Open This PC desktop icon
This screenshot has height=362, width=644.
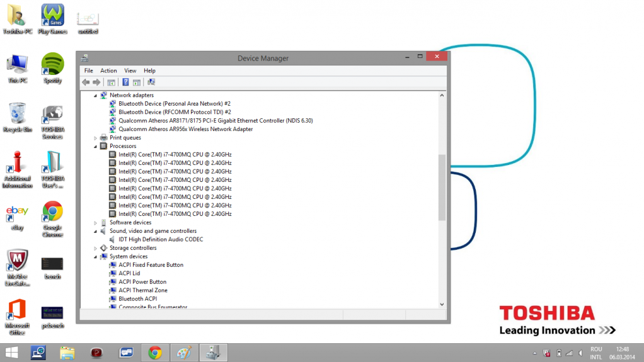[17, 69]
